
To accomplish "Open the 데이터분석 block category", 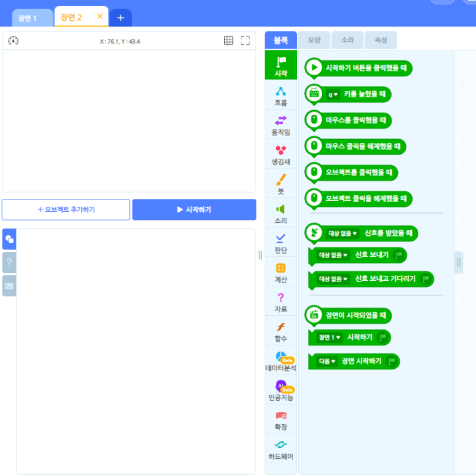I will [x=281, y=360].
